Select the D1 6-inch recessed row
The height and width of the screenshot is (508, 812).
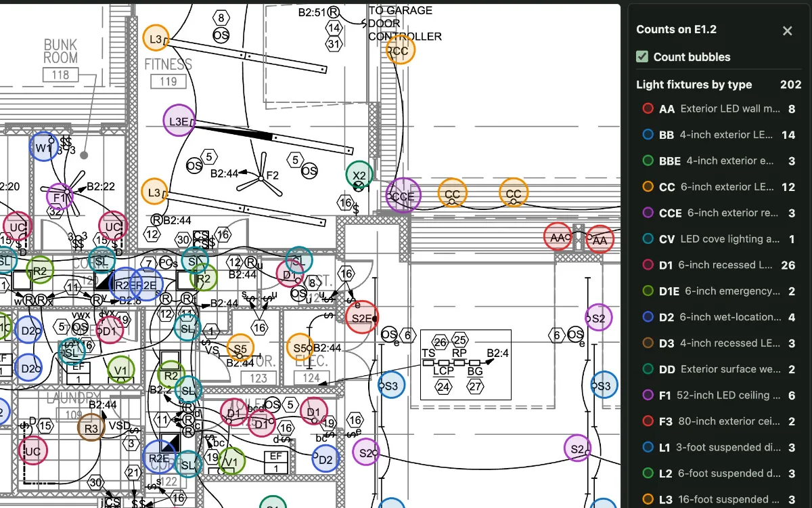point(719,265)
